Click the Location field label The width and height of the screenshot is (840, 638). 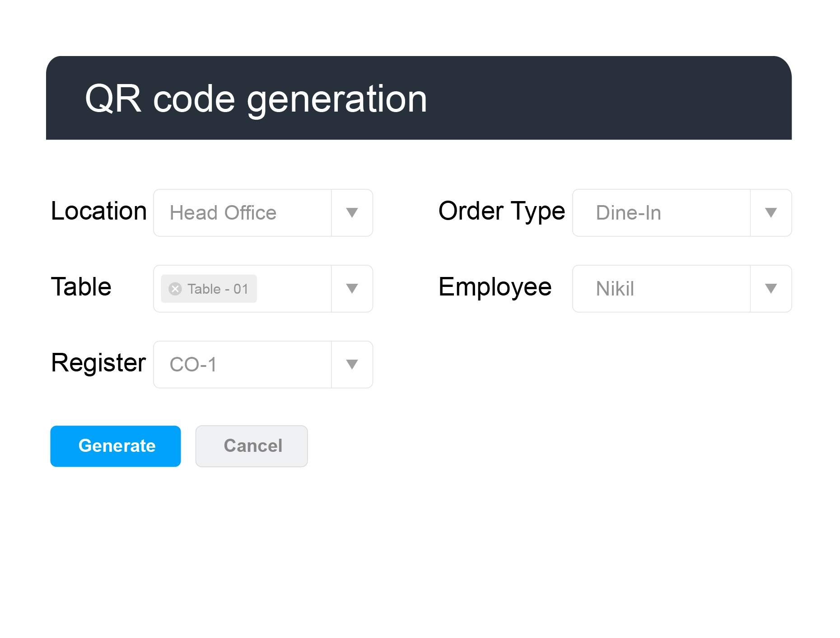(98, 211)
